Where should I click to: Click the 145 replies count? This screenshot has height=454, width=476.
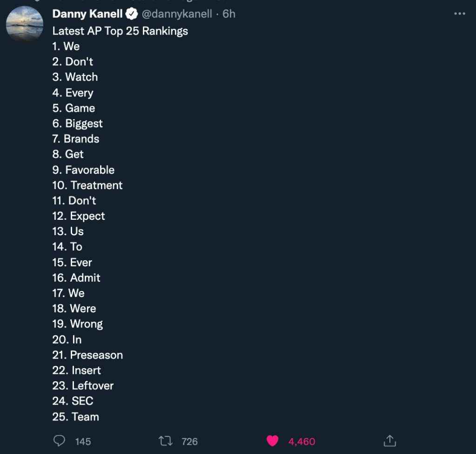[x=83, y=441]
